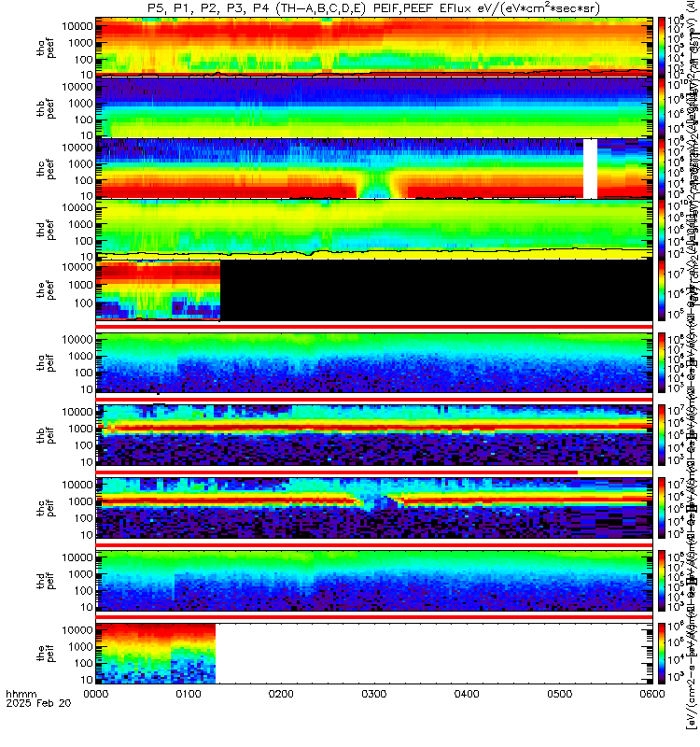Click the thd peif y-axis label
This screenshot has height=747, width=700.
(x=46, y=581)
